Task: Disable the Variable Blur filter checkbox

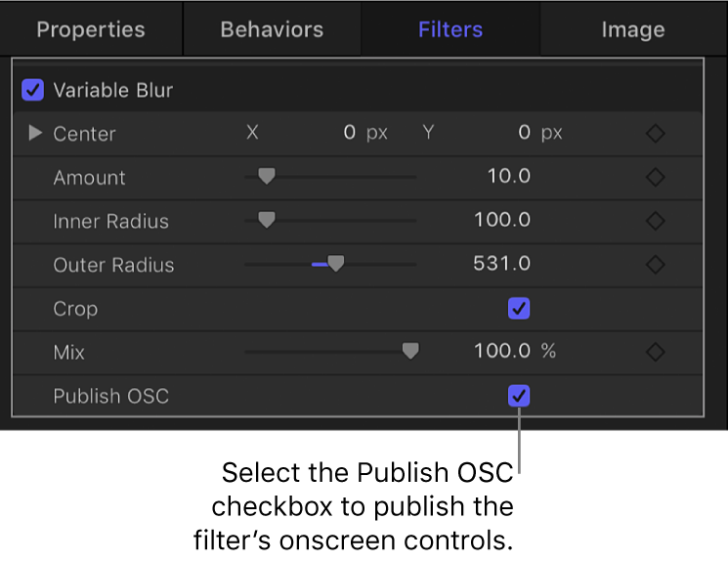Action: pyautogui.click(x=33, y=90)
